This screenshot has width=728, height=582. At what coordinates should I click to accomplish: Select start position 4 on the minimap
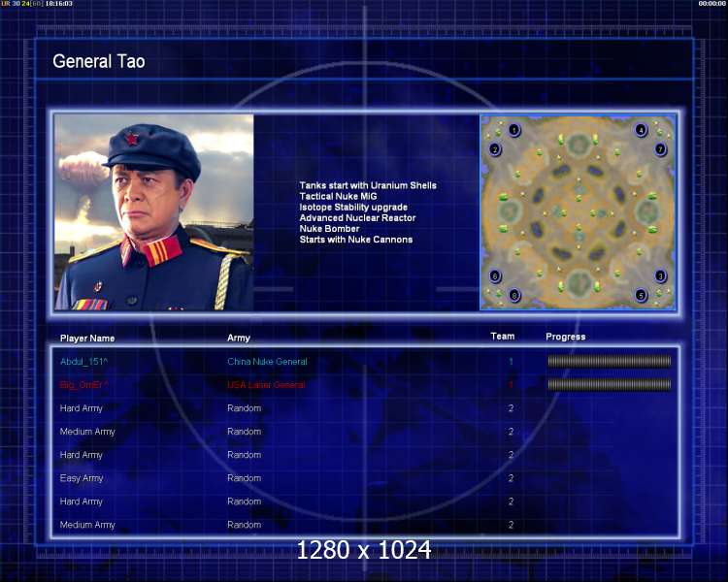(641, 129)
